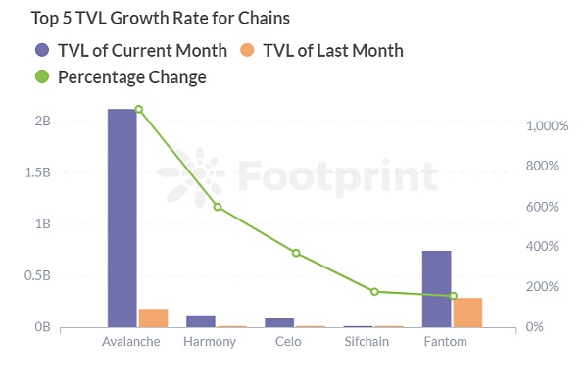Click the TVL of Last Month legend label
588x389 pixels.
(x=333, y=50)
